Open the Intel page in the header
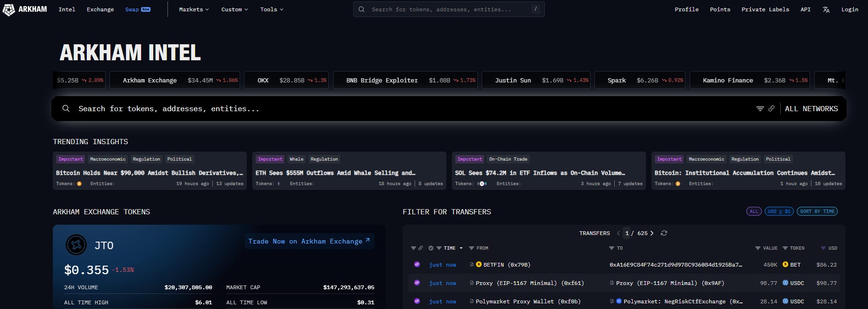 click(x=67, y=9)
